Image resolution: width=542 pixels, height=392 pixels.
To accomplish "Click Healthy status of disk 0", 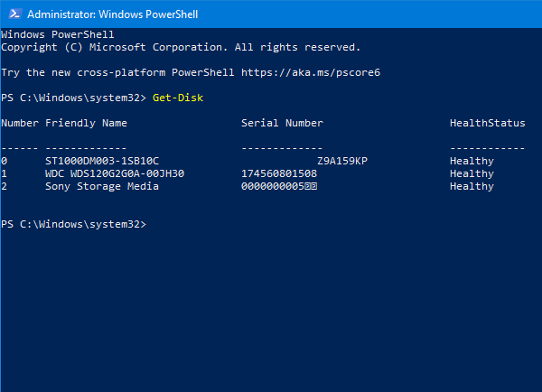I will [472, 161].
